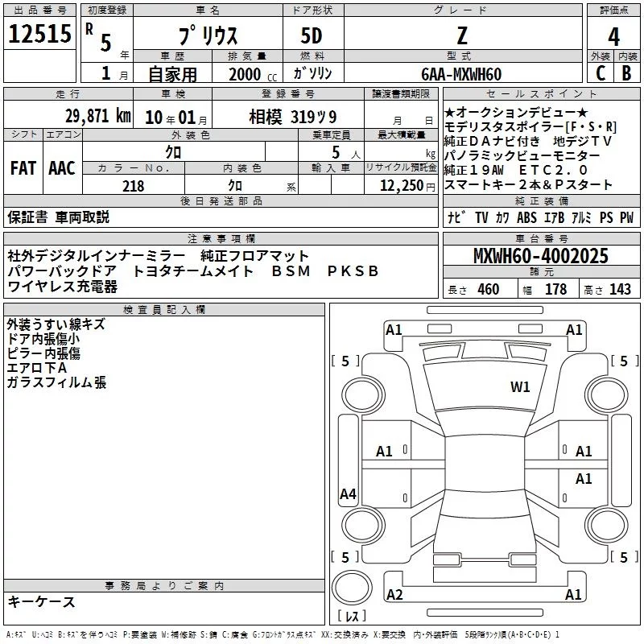
Task: Click height value 143
Action: [x=620, y=289]
